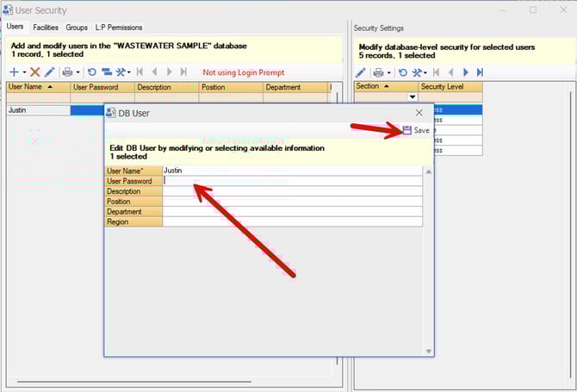Click the edit pencil in Users toolbar

pyautogui.click(x=50, y=72)
